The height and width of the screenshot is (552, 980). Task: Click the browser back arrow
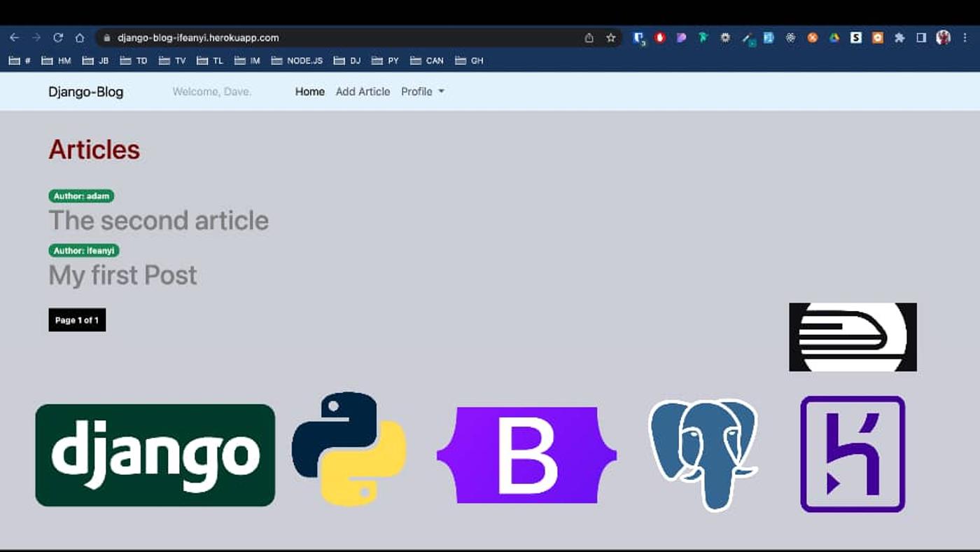pos(14,38)
